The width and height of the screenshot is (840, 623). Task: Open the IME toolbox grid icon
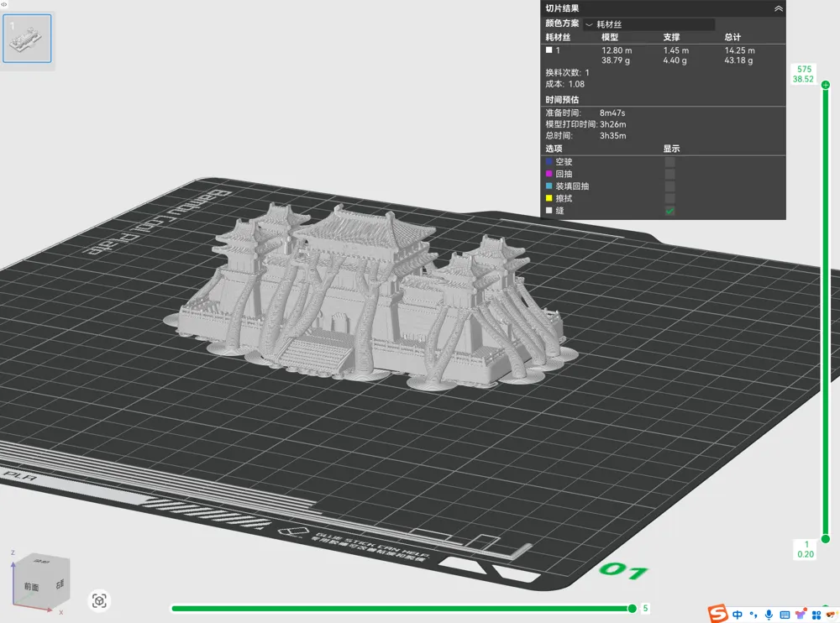[x=816, y=615]
